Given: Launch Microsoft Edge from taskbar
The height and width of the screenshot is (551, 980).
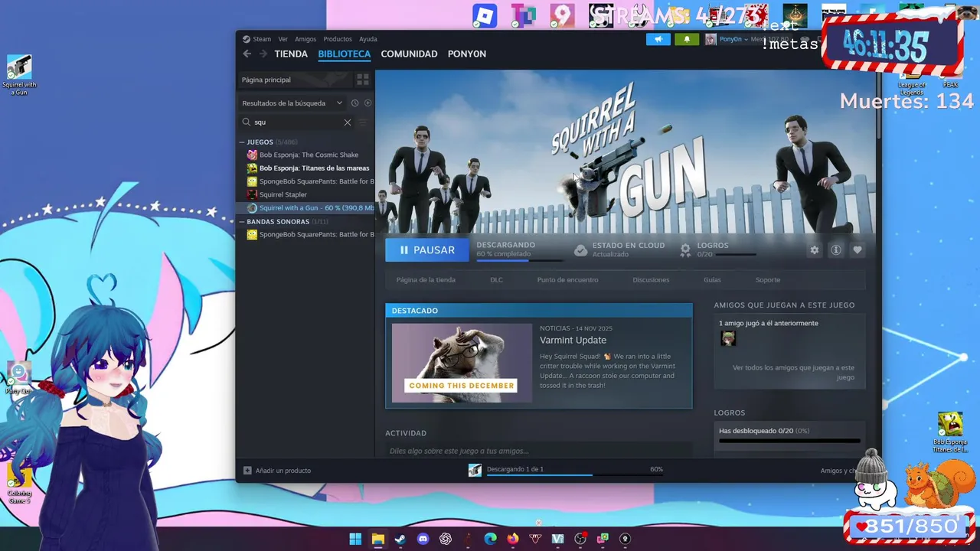Looking at the screenshot, I should click(x=490, y=539).
